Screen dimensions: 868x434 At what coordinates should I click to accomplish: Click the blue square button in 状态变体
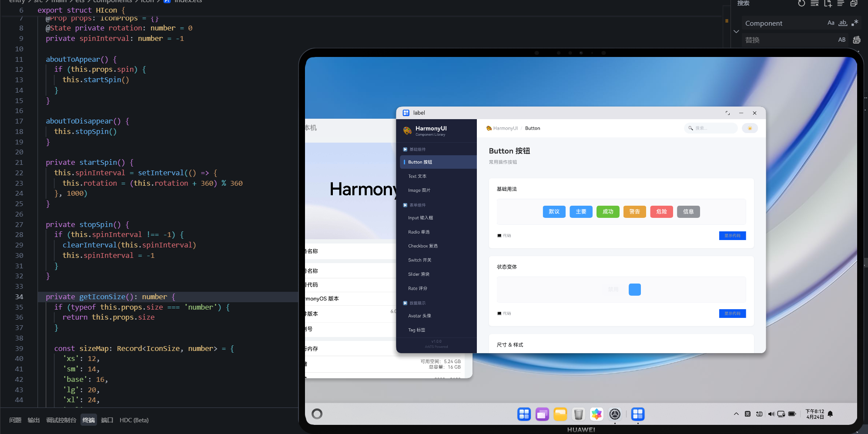[x=635, y=290]
